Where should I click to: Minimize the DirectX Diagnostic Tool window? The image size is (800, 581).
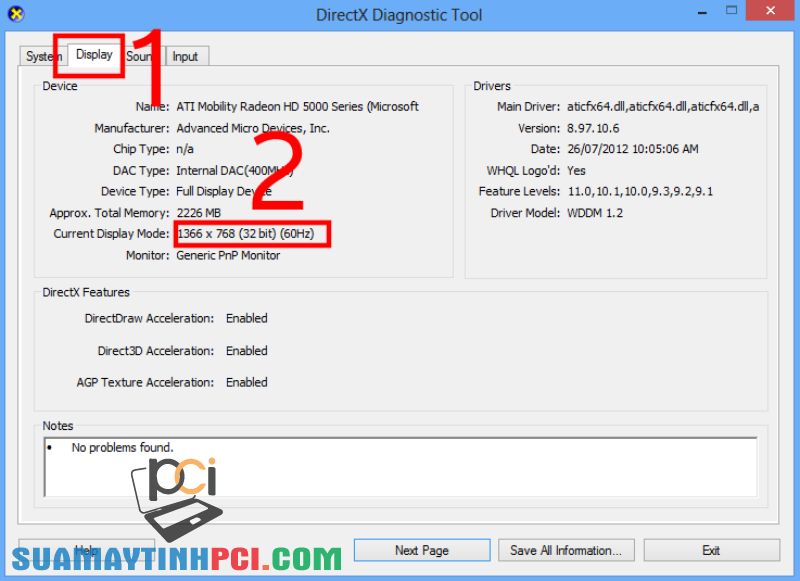tap(703, 12)
